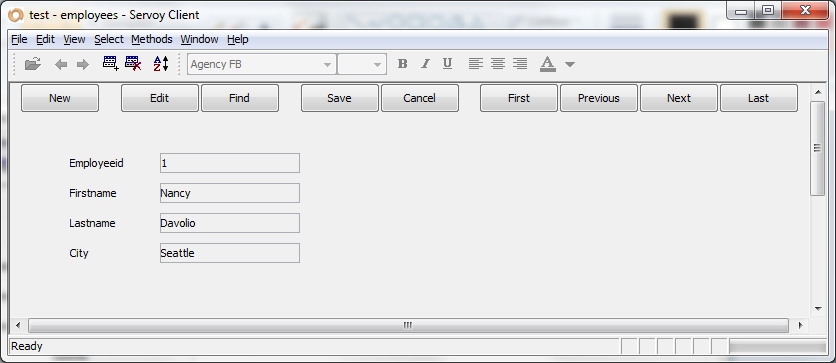Click the Cancel button
This screenshot has width=836, height=363.
coord(420,98)
